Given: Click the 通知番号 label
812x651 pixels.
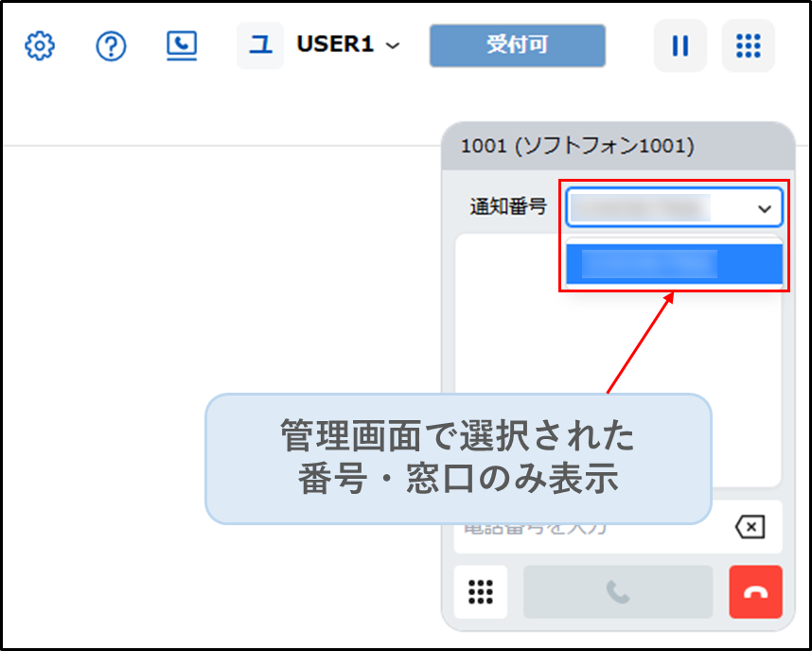Looking at the screenshot, I should pyautogui.click(x=508, y=206).
